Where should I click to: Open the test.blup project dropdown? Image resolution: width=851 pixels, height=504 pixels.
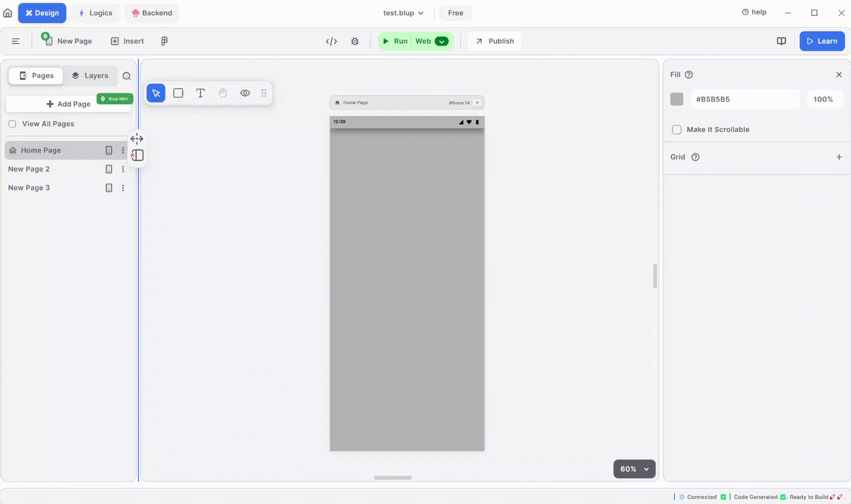pos(403,13)
